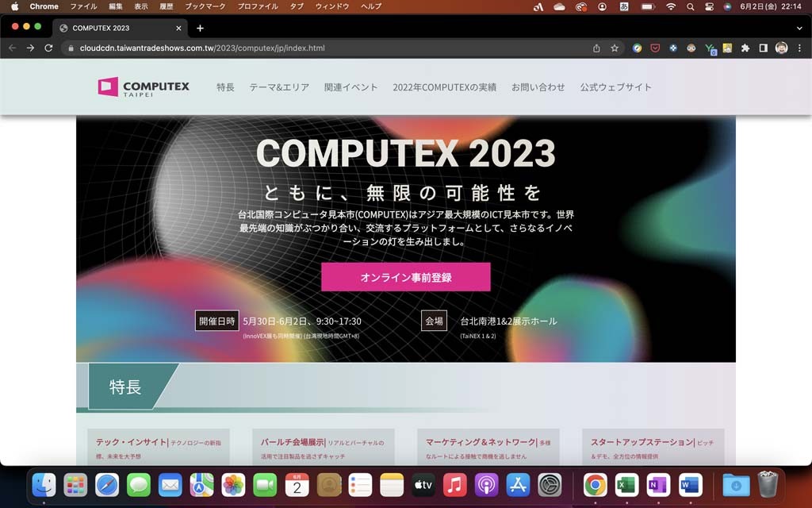Open the 履歴 menu
The image size is (812, 508).
tap(166, 6)
